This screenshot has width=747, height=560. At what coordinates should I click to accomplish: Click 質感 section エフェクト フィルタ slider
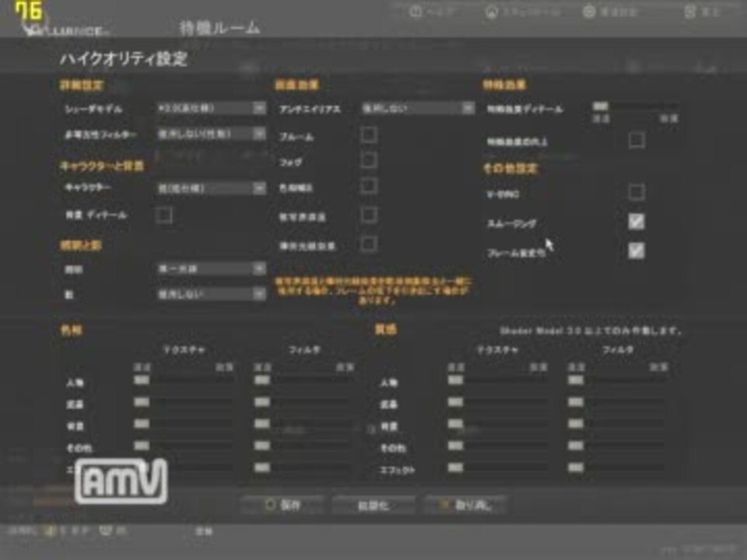click(617, 467)
